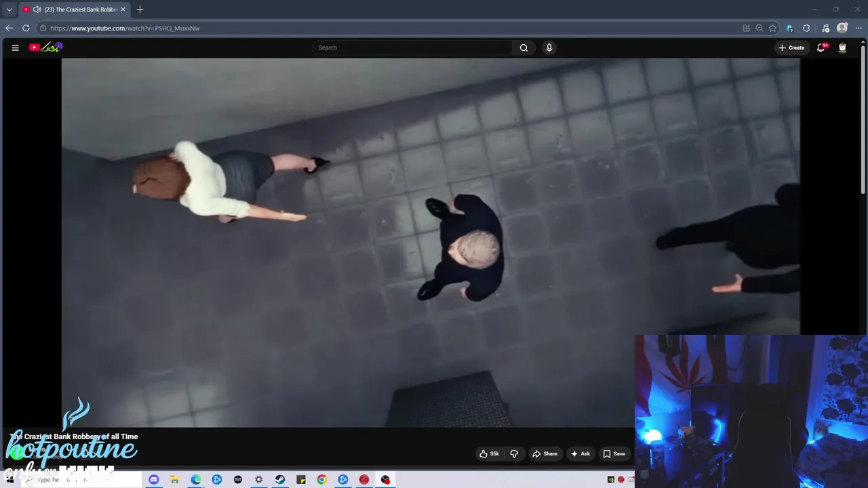
Task: Open a new browser tab
Action: pyautogui.click(x=140, y=9)
